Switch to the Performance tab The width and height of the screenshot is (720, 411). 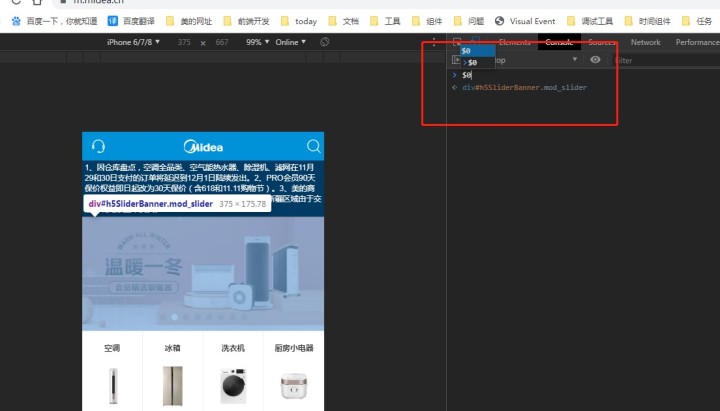(x=697, y=42)
